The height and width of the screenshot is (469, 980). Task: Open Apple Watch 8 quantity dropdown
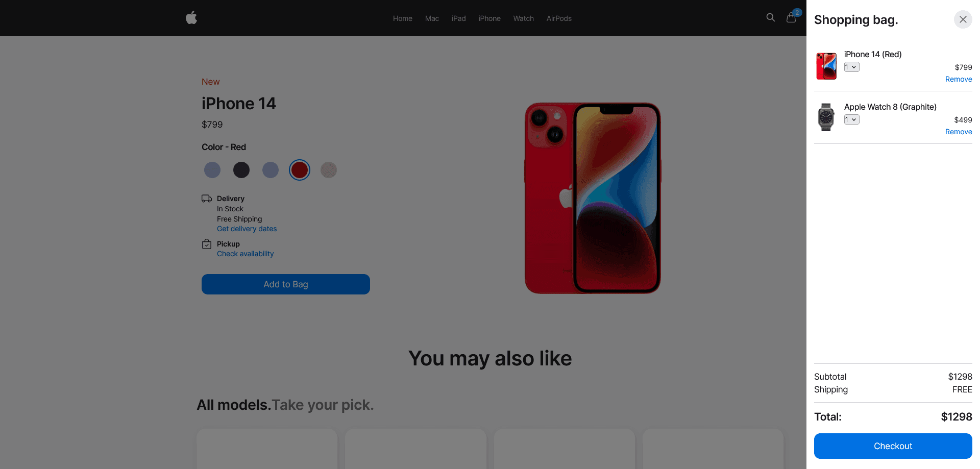coord(851,119)
